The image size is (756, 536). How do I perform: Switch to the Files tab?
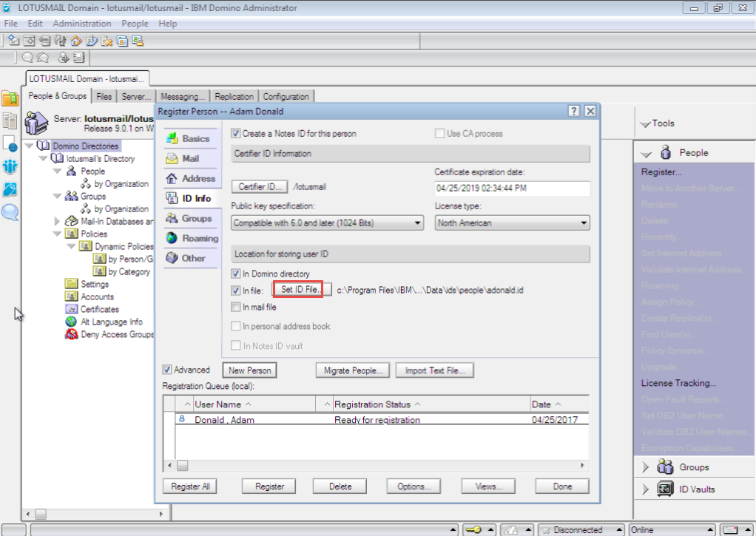(104, 96)
